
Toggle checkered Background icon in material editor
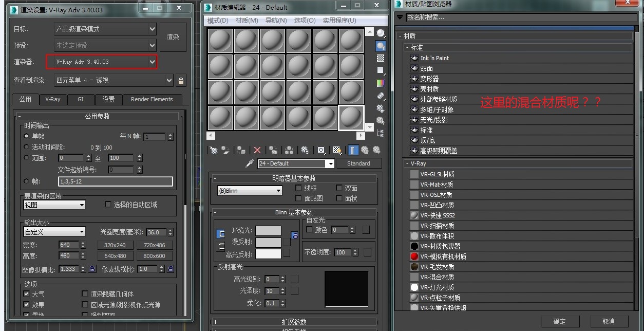(x=381, y=58)
